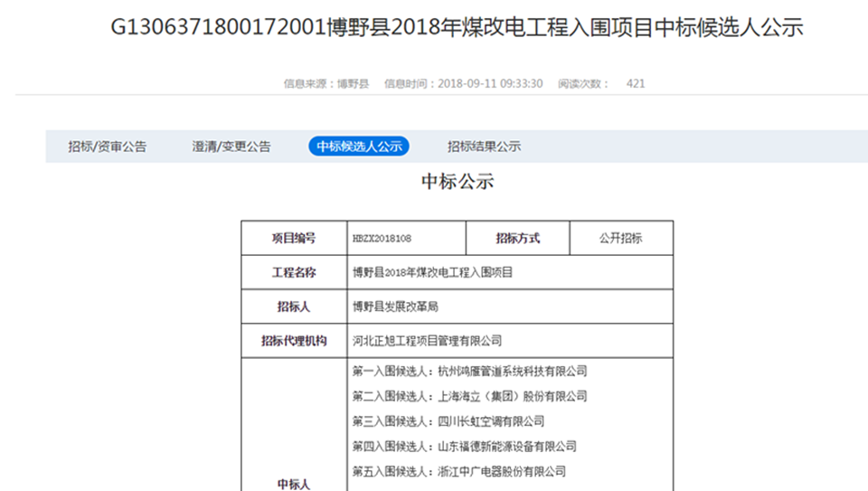Click the 工程名称 label cell
The height and width of the screenshot is (491, 868).
click(x=294, y=272)
